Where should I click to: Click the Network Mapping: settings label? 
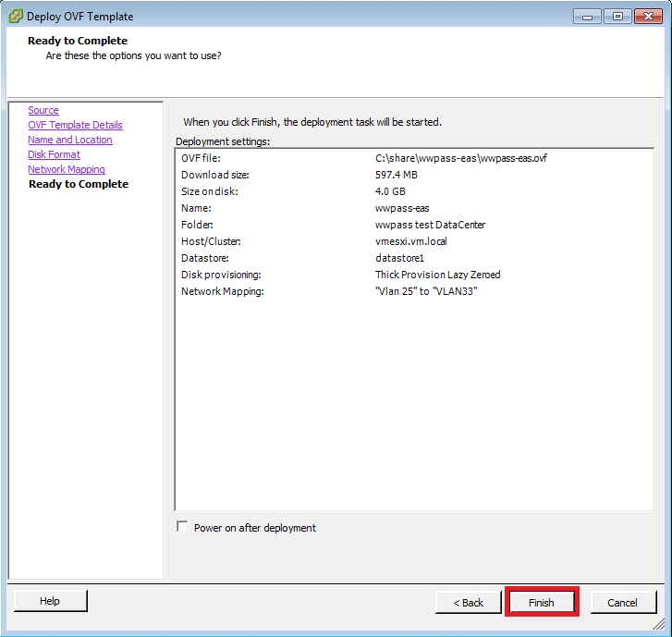coord(223,291)
